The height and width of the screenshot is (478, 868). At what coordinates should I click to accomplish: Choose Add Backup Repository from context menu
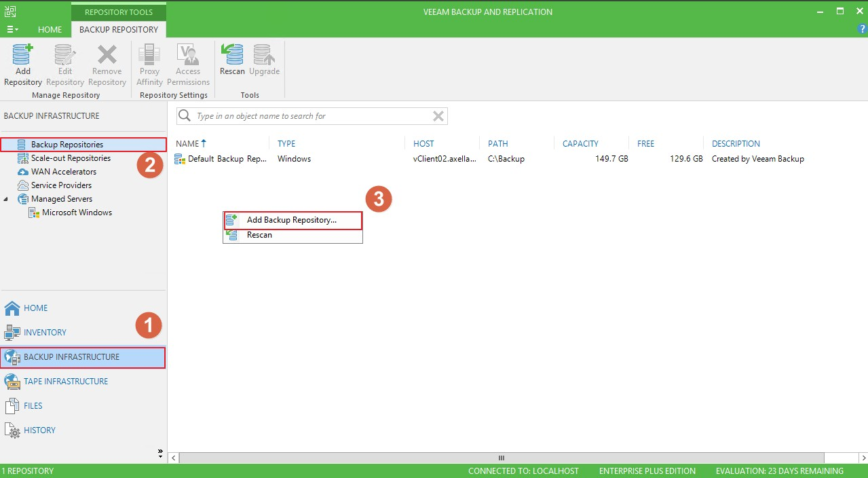[292, 220]
